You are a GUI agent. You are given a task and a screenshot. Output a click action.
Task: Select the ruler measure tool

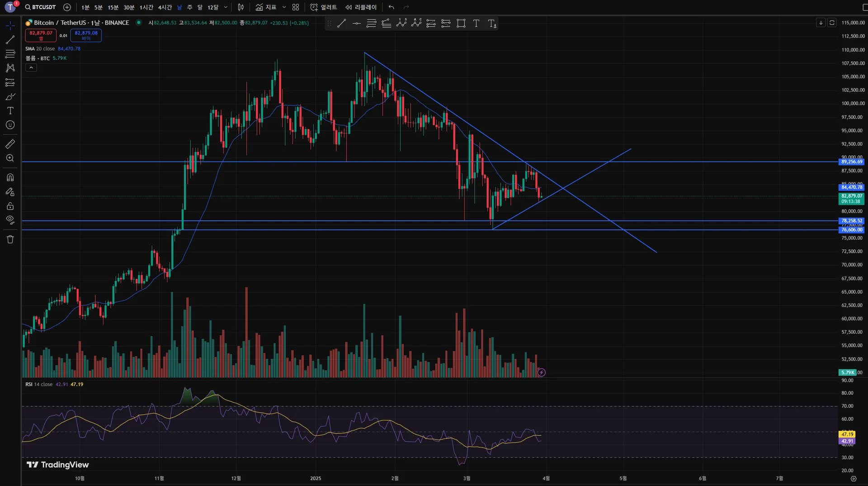10,144
